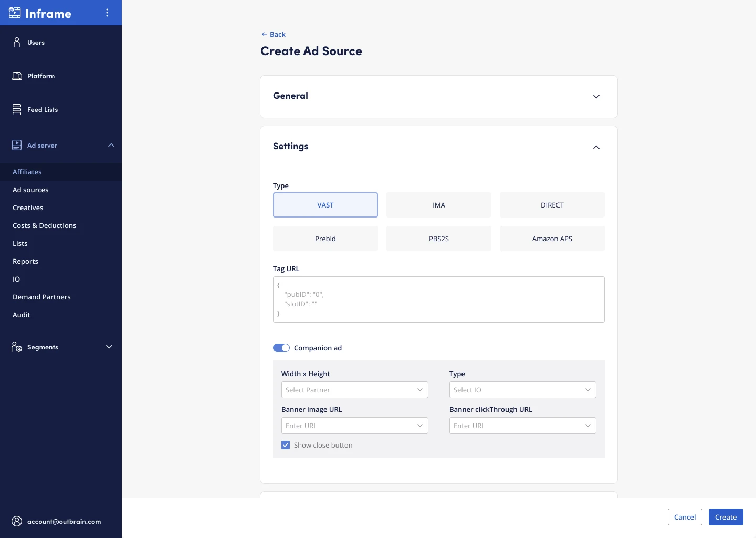This screenshot has height=538, width=756.
Task: Click the Back link
Action: click(274, 34)
